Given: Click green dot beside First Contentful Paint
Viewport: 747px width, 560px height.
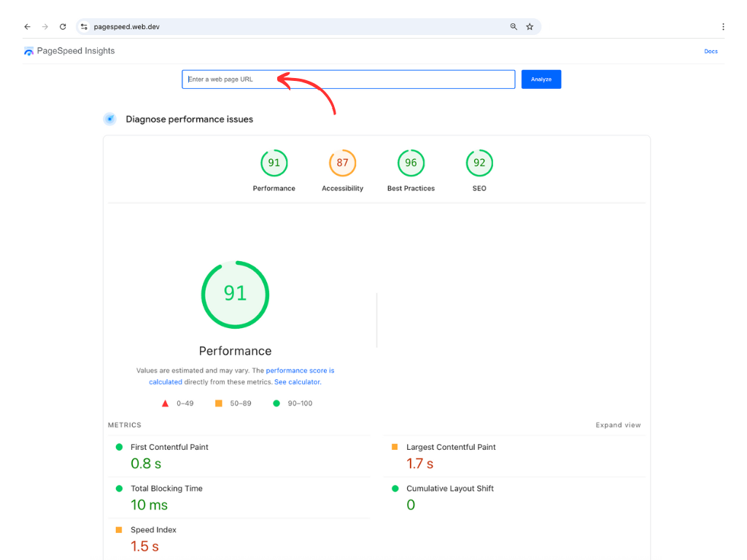Looking at the screenshot, I should pos(119,447).
